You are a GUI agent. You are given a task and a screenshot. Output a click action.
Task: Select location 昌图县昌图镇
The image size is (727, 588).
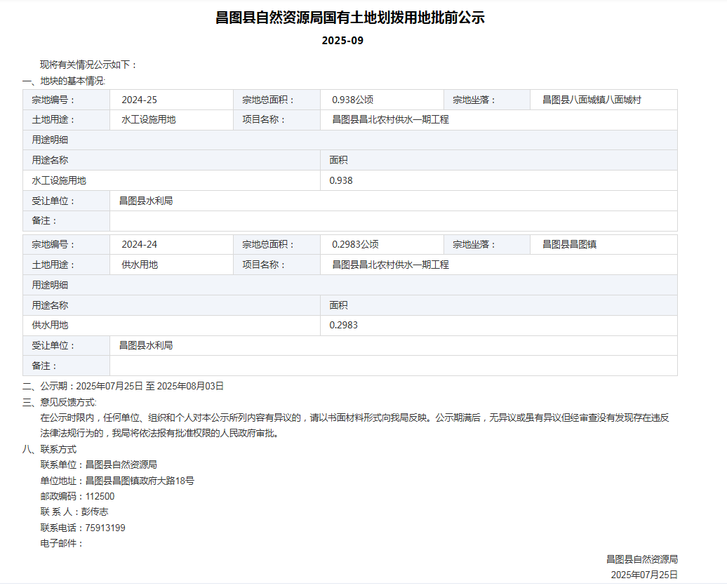[569, 244]
